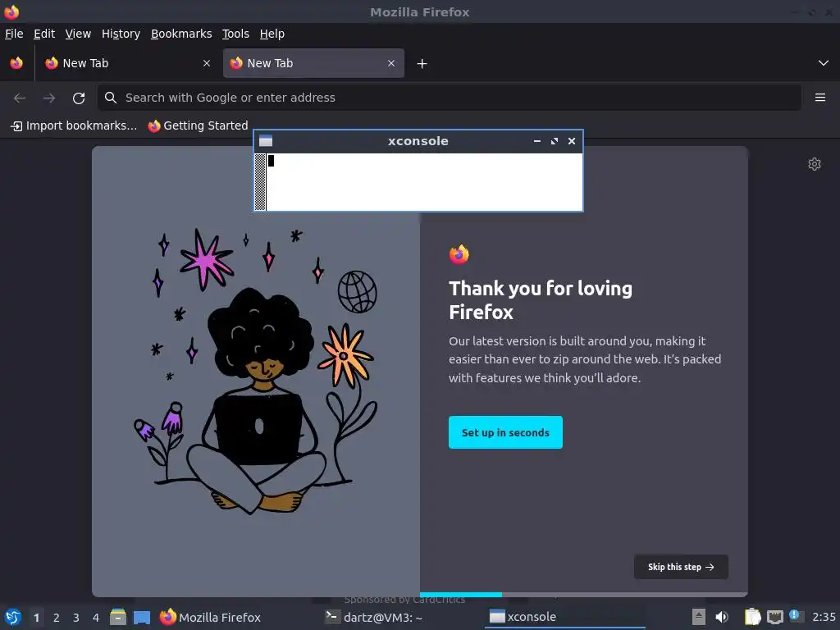Open the Firefox hamburger application menu
The image size is (840, 630).
(x=820, y=98)
